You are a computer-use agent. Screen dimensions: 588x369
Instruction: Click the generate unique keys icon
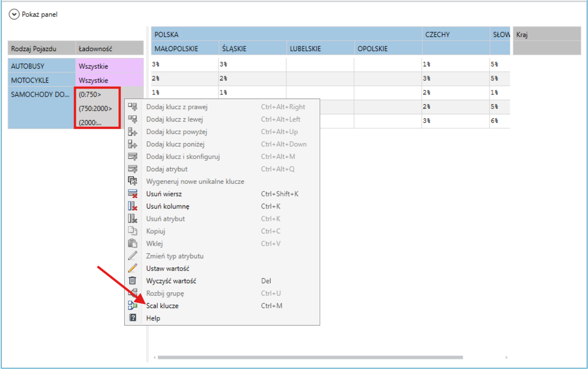(132, 182)
